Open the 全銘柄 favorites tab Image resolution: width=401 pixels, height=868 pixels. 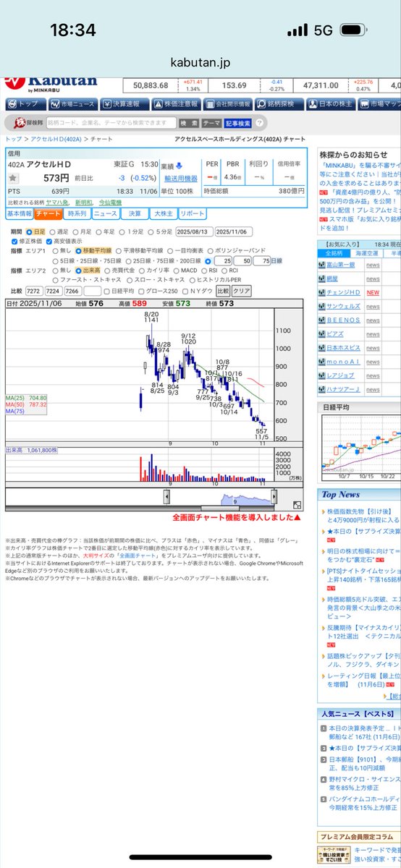click(334, 253)
